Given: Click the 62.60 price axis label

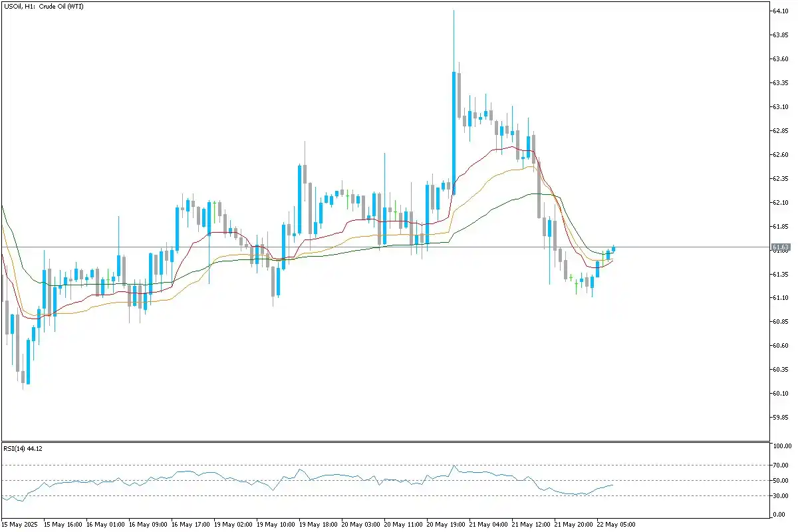Looking at the screenshot, I should click(780, 155).
